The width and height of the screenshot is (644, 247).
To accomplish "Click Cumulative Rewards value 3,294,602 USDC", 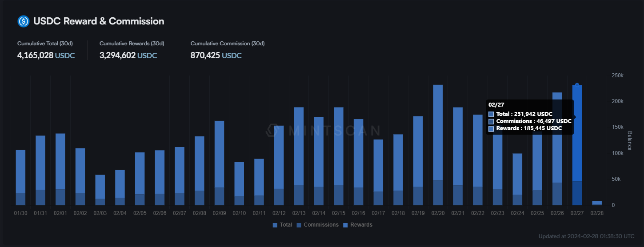I will (128, 56).
